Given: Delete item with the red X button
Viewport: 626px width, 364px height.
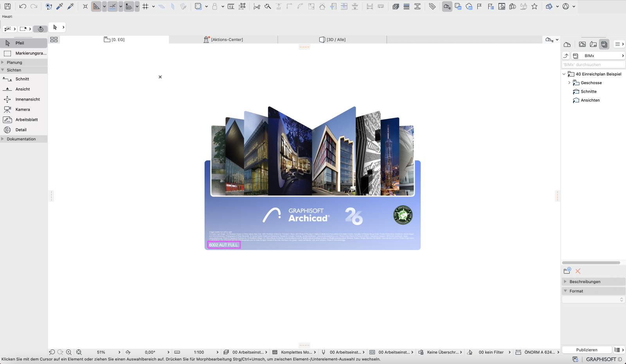Looking at the screenshot, I should tap(578, 271).
